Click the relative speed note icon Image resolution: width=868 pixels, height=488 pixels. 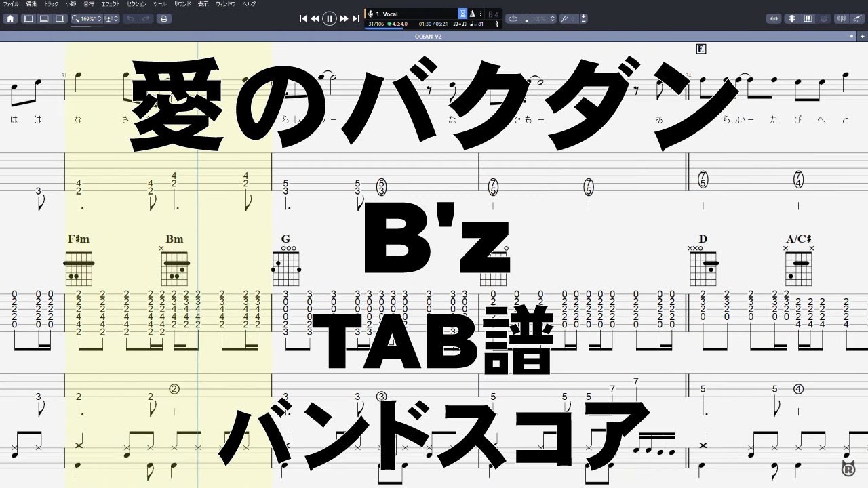point(528,19)
